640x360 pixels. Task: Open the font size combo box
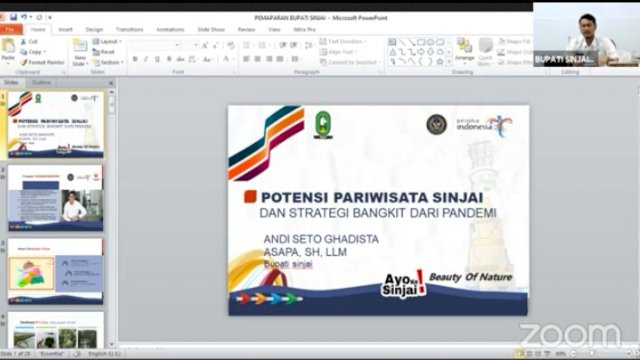coord(190,45)
